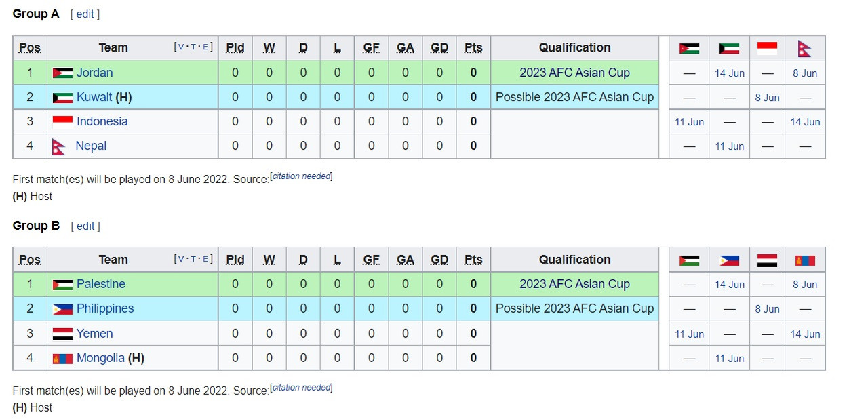Screen dimensions: 868x419
Task: Click the Pts column header in Group A
Action: (x=473, y=47)
